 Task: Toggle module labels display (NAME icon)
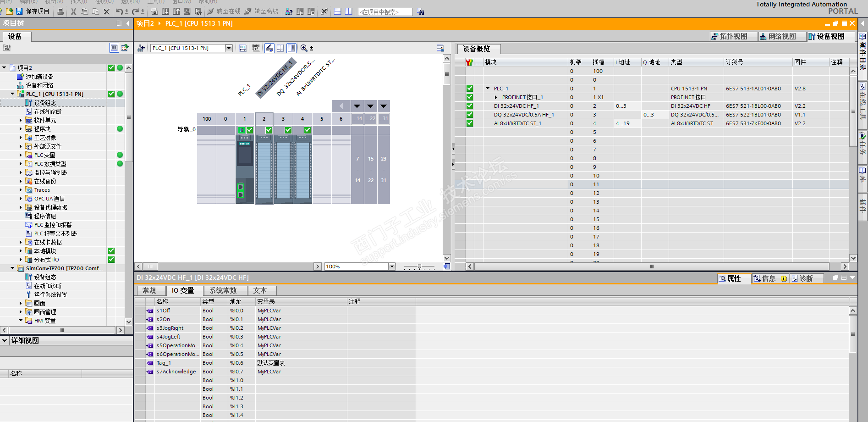pyautogui.click(x=256, y=48)
